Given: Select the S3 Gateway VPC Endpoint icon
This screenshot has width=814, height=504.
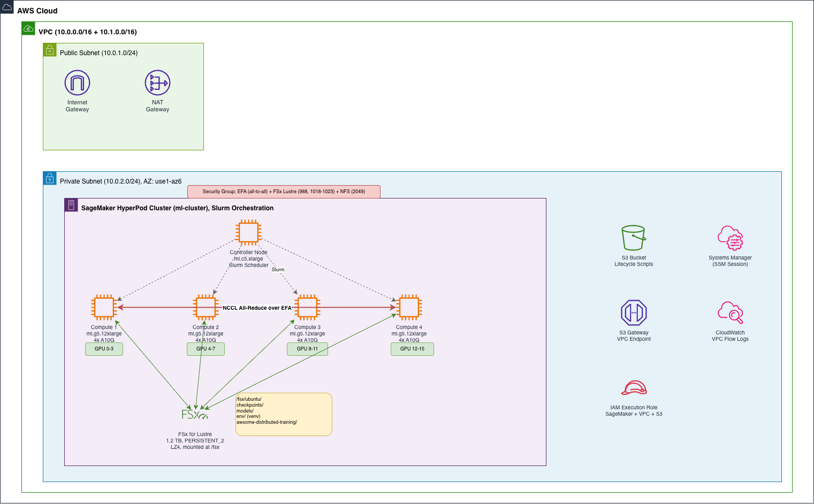Looking at the screenshot, I should coord(634,313).
